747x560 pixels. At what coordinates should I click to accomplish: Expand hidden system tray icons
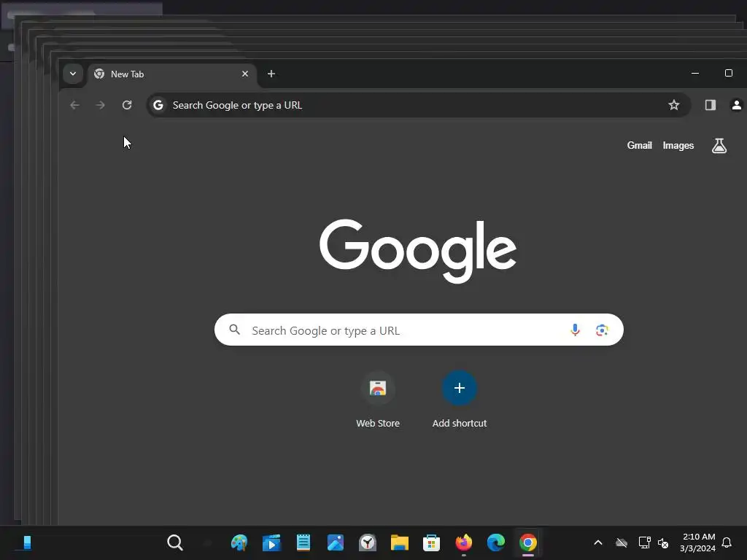(x=598, y=542)
